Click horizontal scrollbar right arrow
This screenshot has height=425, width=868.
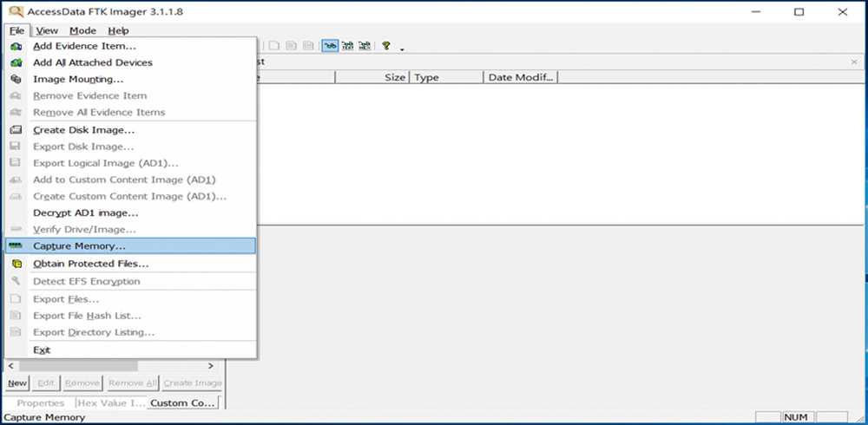tap(210, 366)
